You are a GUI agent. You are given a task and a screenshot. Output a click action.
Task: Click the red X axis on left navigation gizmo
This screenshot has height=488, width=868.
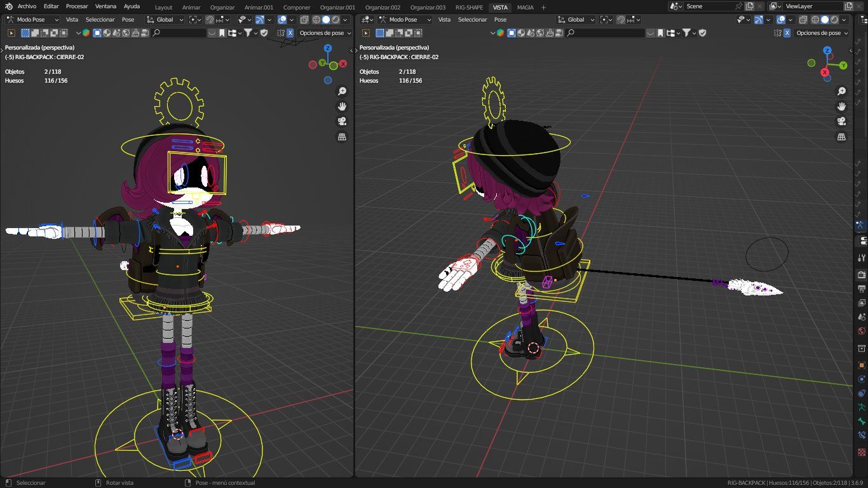[343, 64]
